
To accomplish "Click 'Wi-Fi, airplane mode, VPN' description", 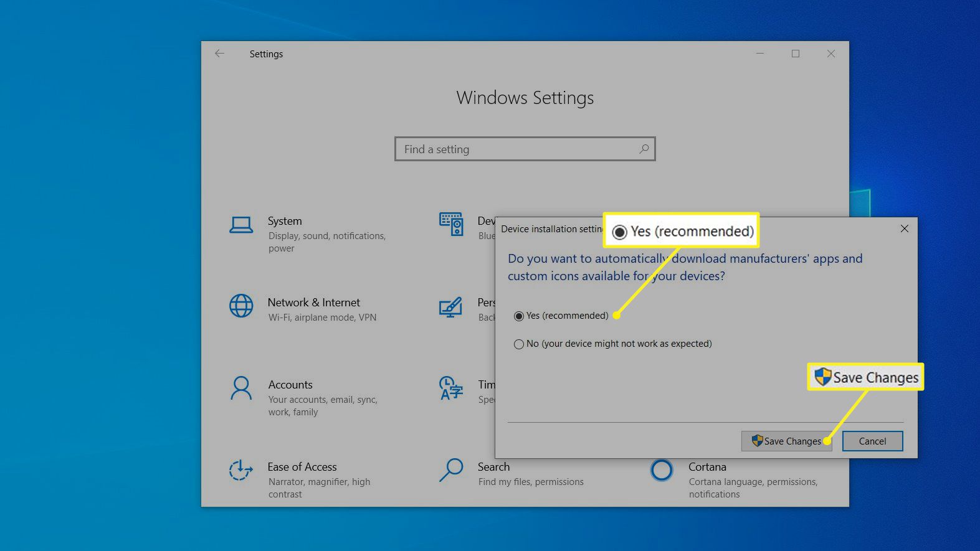I will 322,318.
